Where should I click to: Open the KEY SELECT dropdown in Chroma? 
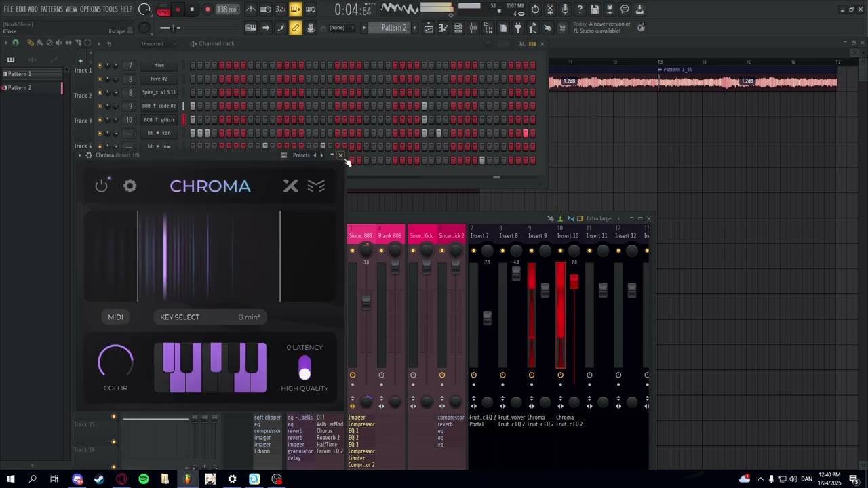210,317
